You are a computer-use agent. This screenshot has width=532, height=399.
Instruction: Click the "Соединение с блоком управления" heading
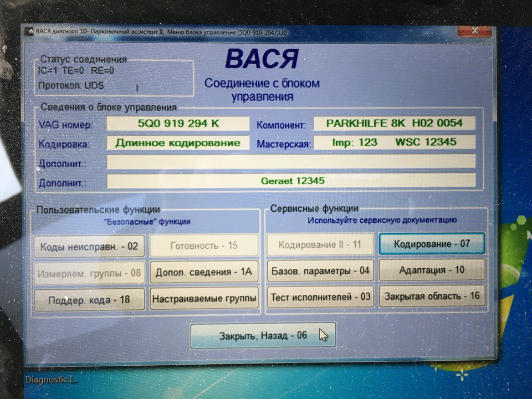click(262, 90)
